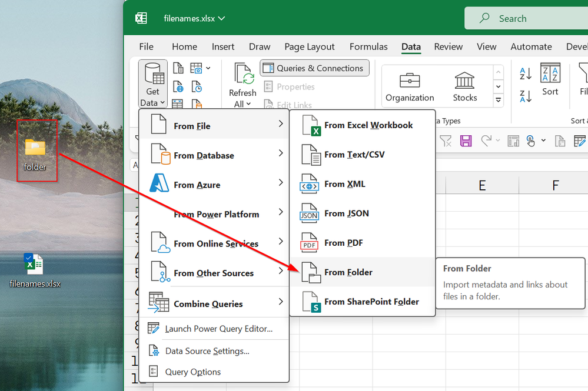Click the From Table/Range ribbon icon

pyautogui.click(x=177, y=103)
